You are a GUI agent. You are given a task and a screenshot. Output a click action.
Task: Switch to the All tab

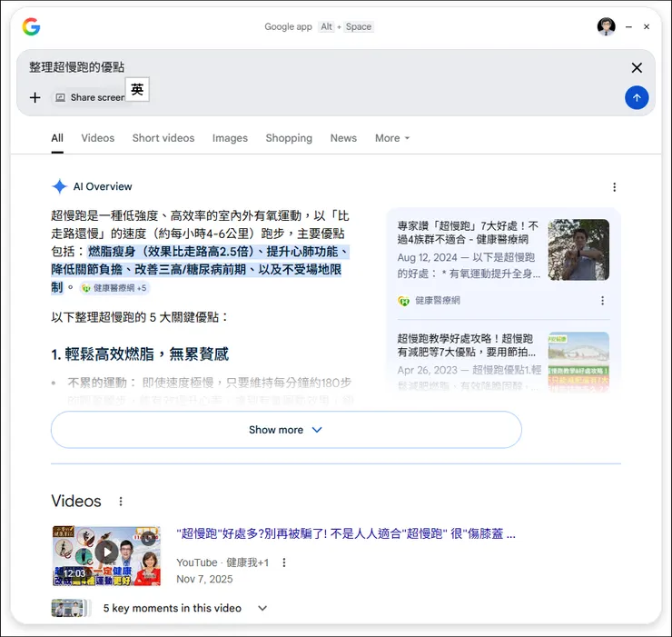(x=57, y=138)
